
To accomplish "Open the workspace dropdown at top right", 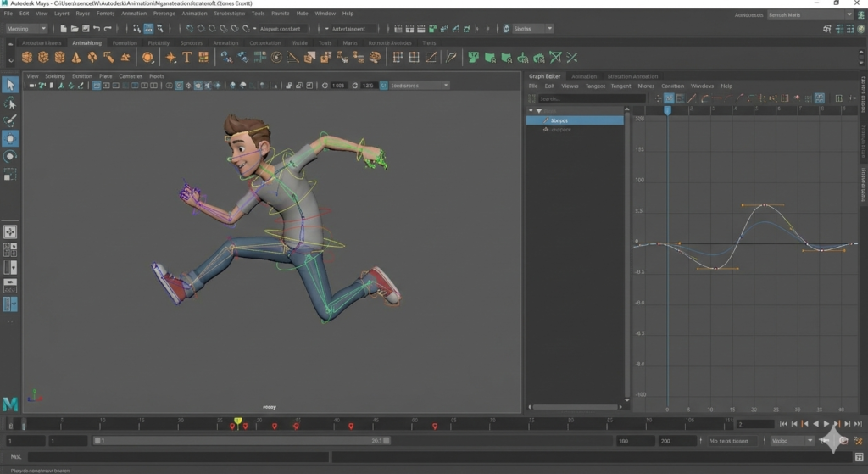I will click(x=810, y=14).
